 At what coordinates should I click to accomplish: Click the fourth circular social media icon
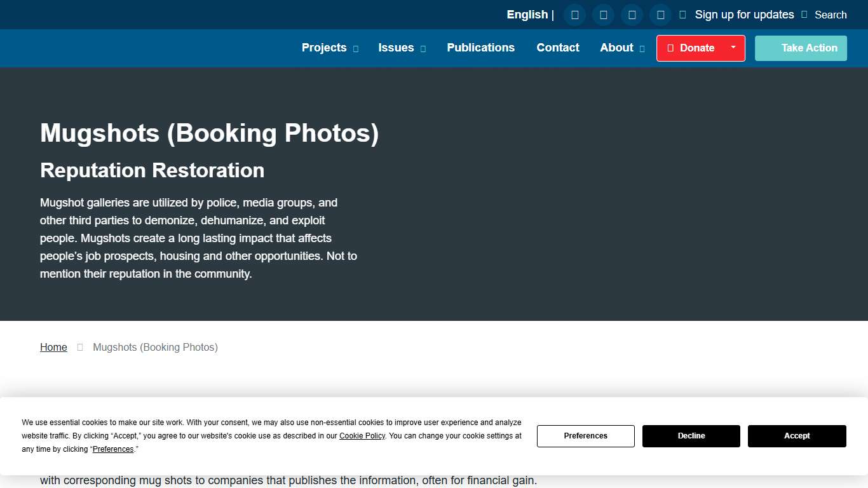(660, 15)
